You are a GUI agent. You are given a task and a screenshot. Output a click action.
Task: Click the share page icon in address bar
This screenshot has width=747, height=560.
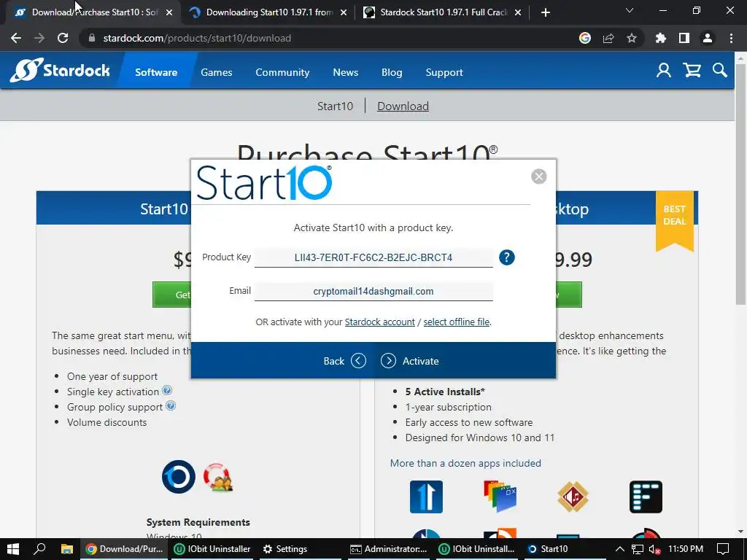pos(608,38)
